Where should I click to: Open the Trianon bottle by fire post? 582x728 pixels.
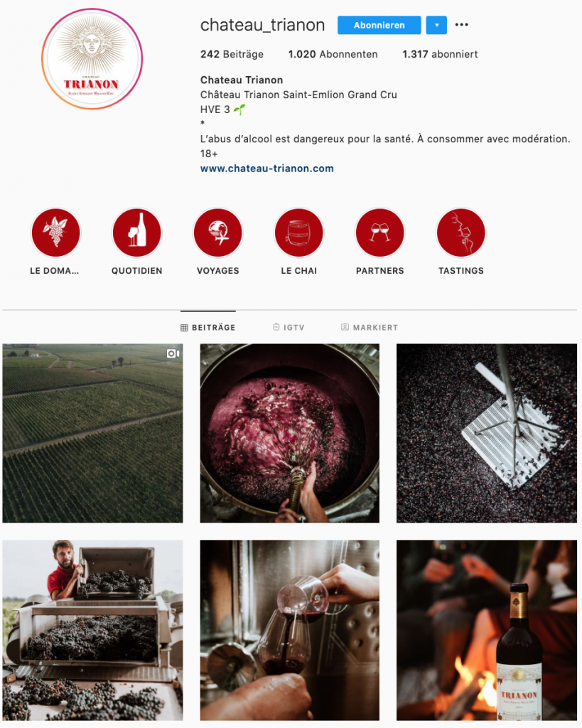pos(487,630)
